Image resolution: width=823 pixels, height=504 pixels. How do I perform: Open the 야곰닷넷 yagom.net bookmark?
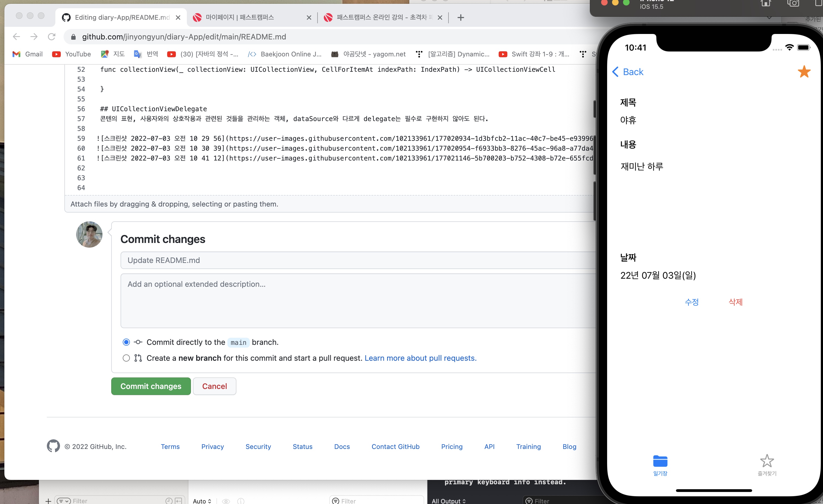(368, 54)
